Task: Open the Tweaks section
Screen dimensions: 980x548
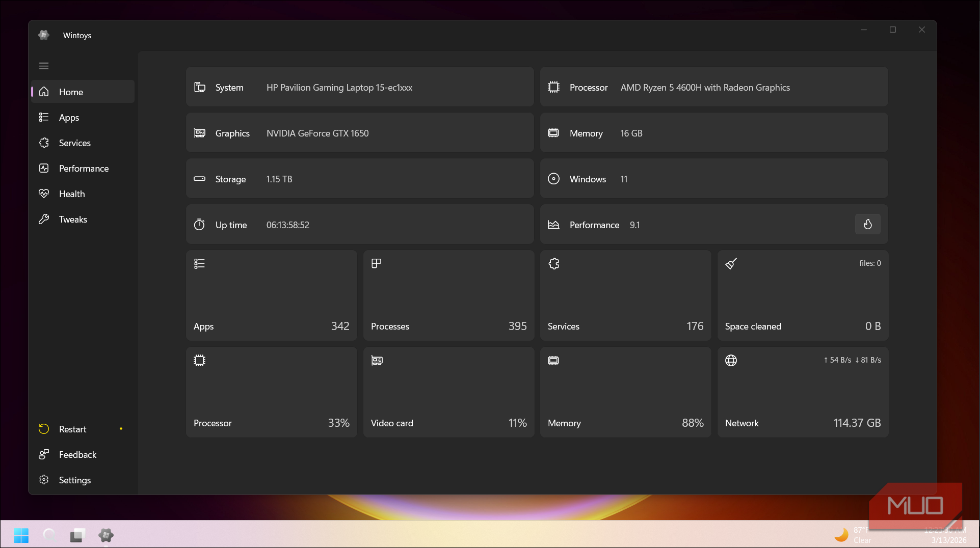Action: (x=83, y=219)
